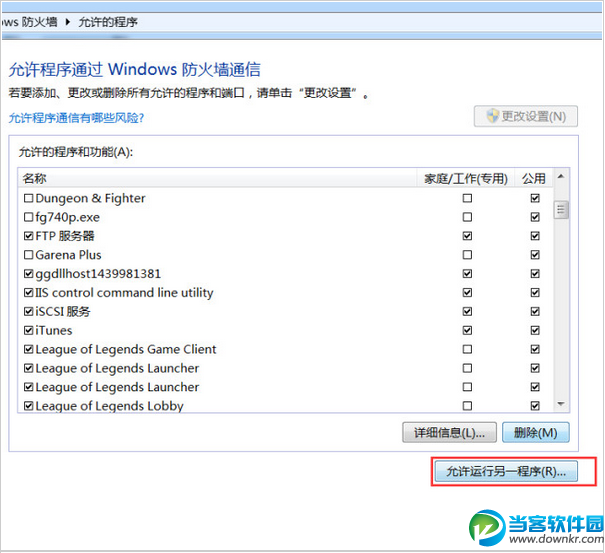Check Garena Plus 家庭/工作 checkbox
The height and width of the screenshot is (553, 605).
[x=467, y=255]
